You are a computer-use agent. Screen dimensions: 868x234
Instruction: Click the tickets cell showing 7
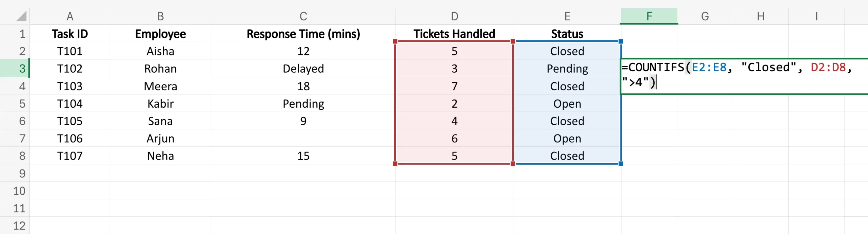tap(454, 86)
